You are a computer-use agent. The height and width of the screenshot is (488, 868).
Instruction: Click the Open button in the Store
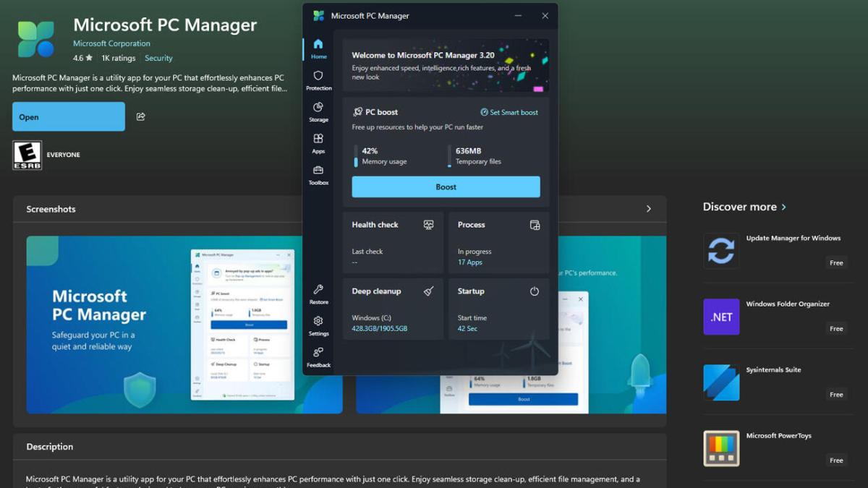click(x=69, y=117)
